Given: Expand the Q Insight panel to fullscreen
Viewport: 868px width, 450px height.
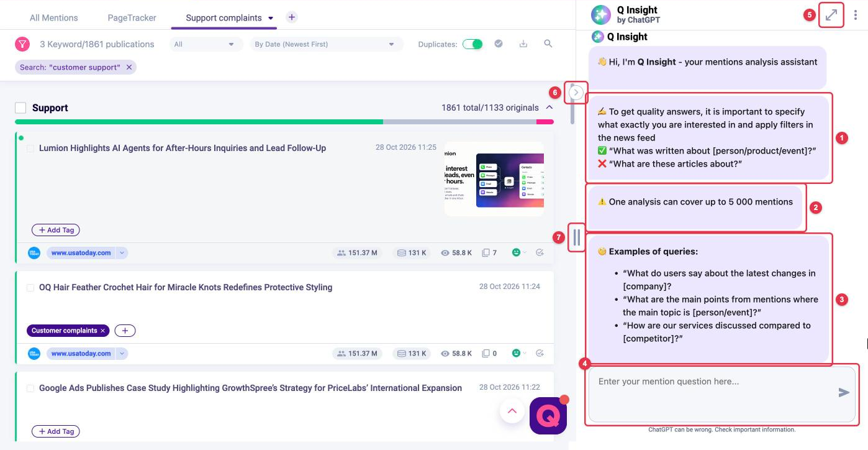Looking at the screenshot, I should pos(831,15).
